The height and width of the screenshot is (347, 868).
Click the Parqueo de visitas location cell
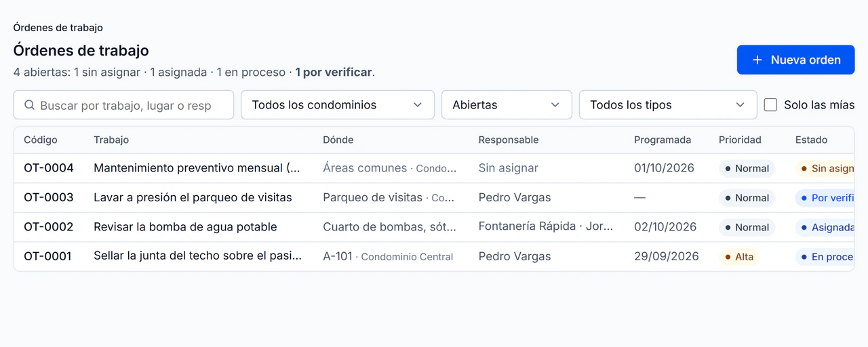click(389, 197)
